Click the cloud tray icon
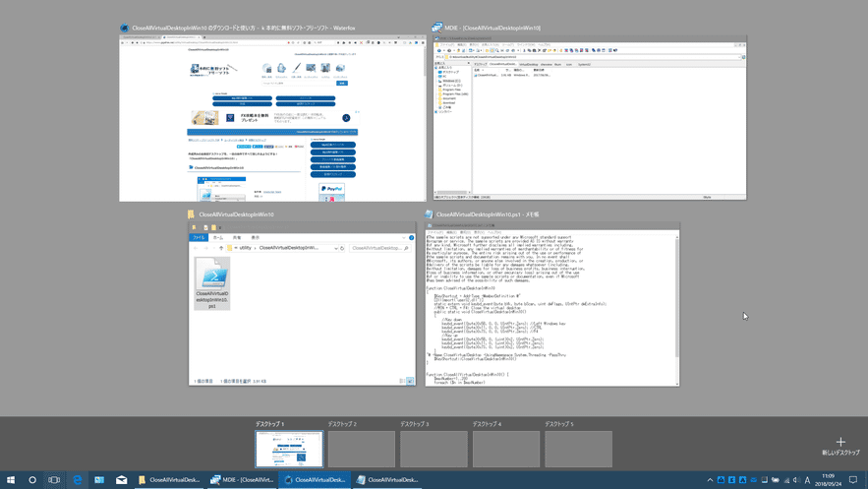This screenshot has height=489, width=868. [x=775, y=480]
